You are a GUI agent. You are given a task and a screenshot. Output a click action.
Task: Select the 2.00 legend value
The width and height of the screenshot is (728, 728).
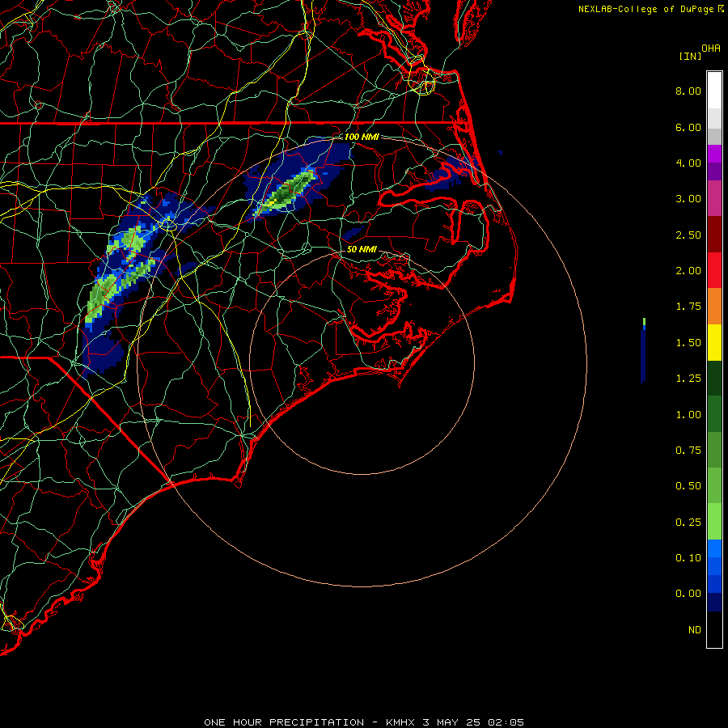tap(688, 271)
